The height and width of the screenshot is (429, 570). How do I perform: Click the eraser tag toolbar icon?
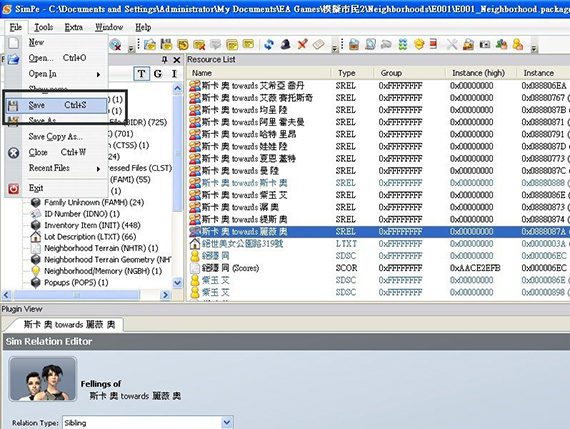(318, 45)
